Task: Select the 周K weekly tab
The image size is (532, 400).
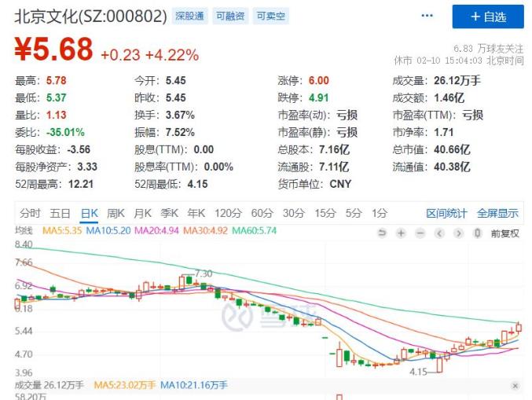Action: [x=116, y=214]
